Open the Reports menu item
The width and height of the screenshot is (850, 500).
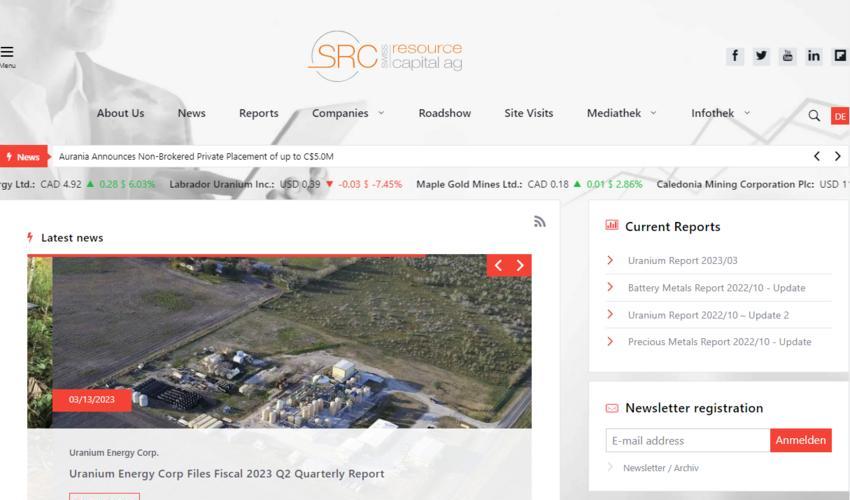pyautogui.click(x=259, y=113)
